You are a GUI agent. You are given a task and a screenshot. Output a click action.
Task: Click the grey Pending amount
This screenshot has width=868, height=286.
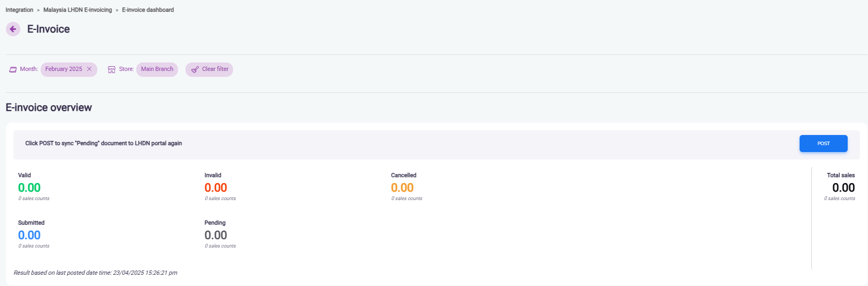216,235
